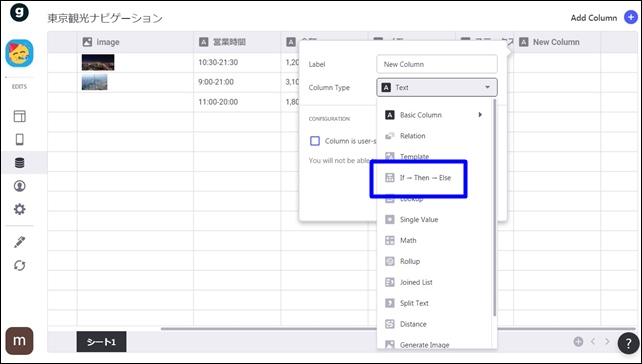Screen dimensions: 642x364
Task: Go to previous sheet arrow
Action: pos(592,341)
